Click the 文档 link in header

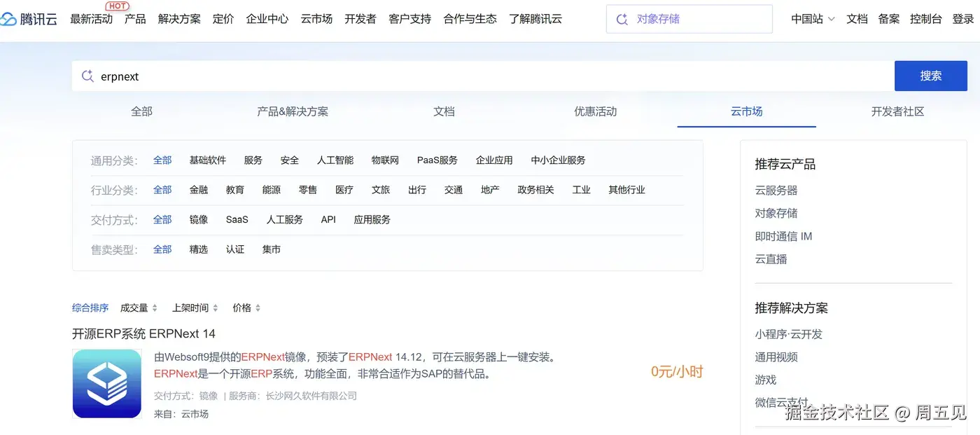(857, 19)
